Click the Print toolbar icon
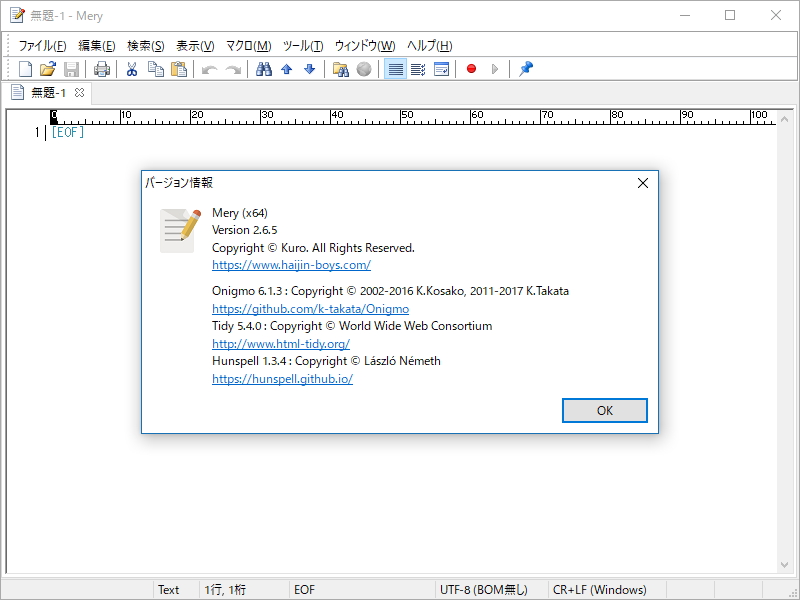The width and height of the screenshot is (800, 600). tap(102, 69)
